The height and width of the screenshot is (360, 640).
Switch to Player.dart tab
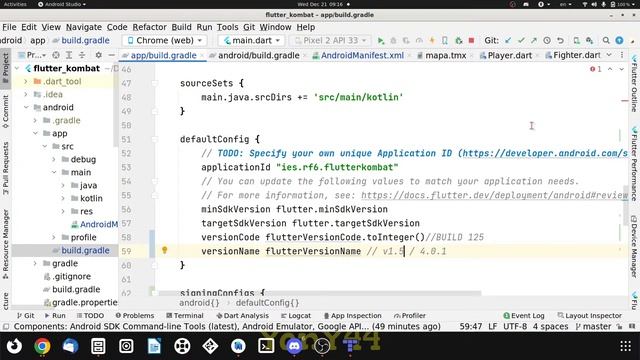pos(509,55)
